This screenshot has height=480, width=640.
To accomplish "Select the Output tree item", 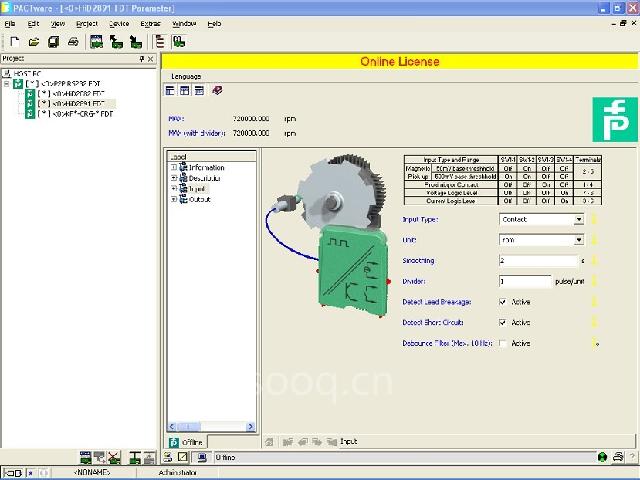I will pos(199,199).
